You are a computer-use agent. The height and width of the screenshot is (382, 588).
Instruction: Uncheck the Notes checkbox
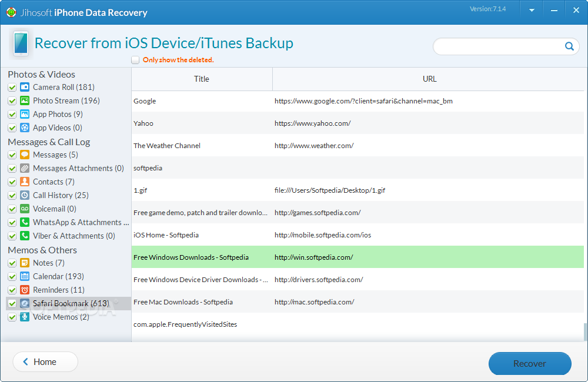[x=12, y=263]
